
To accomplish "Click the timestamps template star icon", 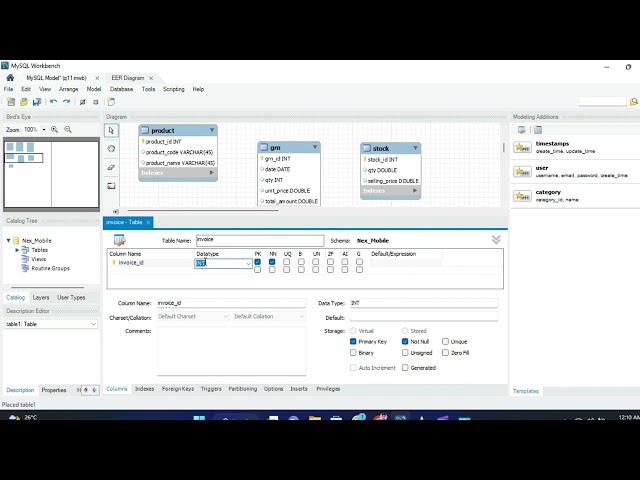I will tap(522, 147).
